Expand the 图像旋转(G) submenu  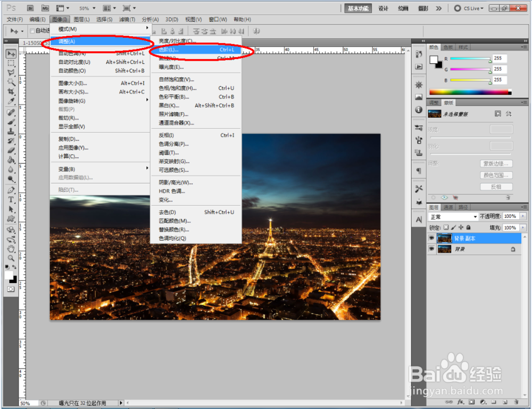click(101, 101)
